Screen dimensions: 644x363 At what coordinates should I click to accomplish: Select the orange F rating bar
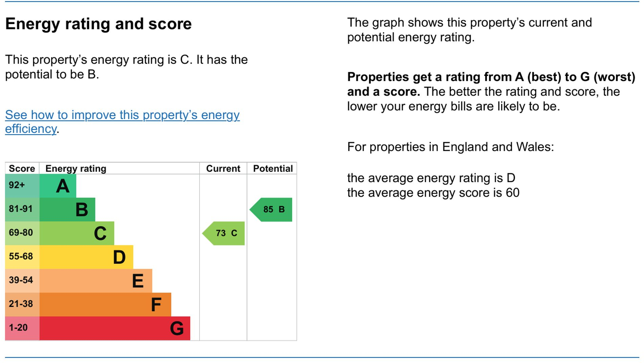[105, 304]
